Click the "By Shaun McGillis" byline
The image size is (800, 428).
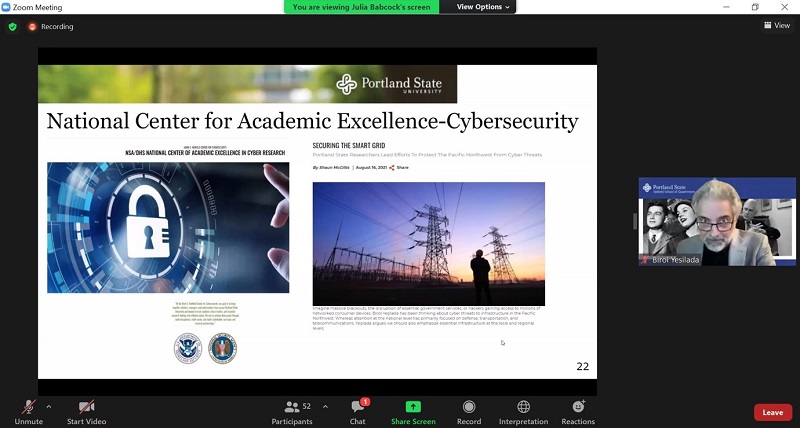(x=331, y=167)
